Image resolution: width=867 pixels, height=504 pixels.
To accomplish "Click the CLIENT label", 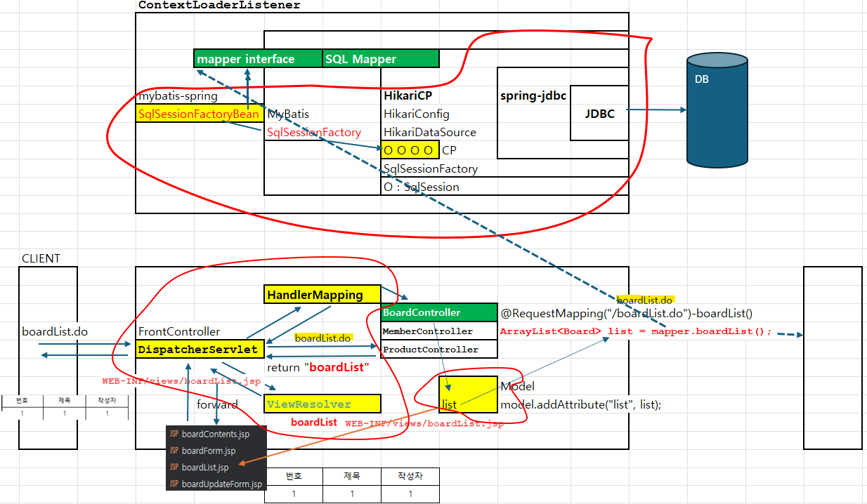I will [41, 258].
